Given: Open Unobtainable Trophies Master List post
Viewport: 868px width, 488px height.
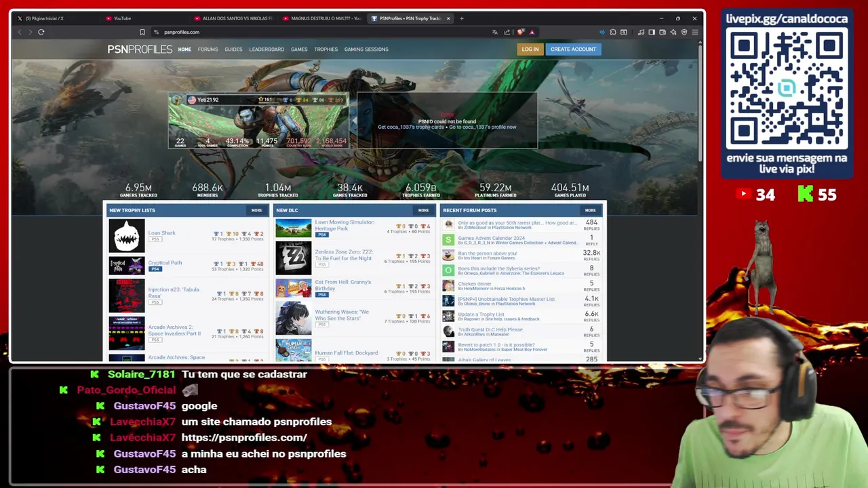Looking at the screenshot, I should click(507, 299).
